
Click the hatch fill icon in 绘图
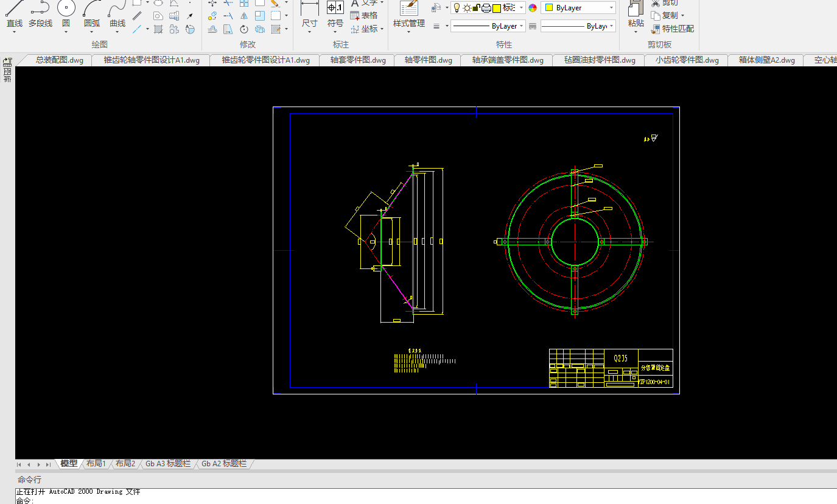point(158,29)
